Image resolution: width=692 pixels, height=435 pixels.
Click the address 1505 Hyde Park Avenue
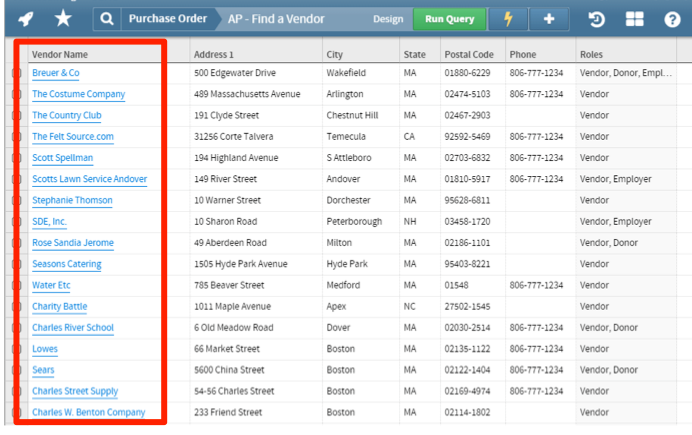tap(241, 264)
